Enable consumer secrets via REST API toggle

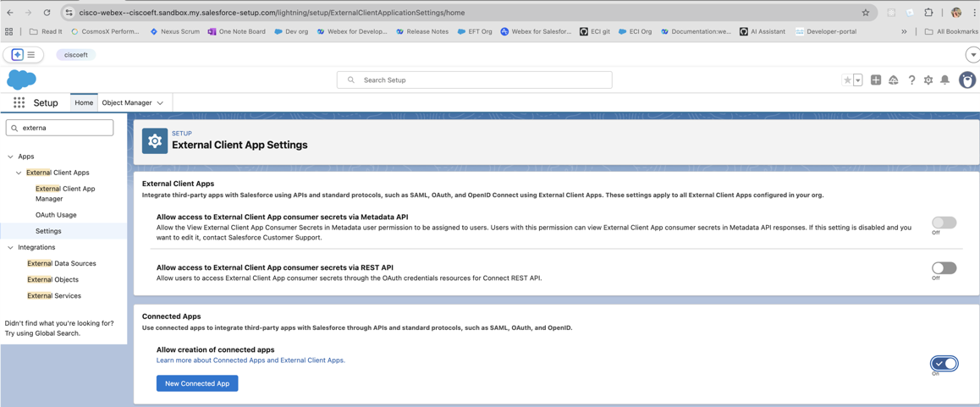pyautogui.click(x=944, y=268)
